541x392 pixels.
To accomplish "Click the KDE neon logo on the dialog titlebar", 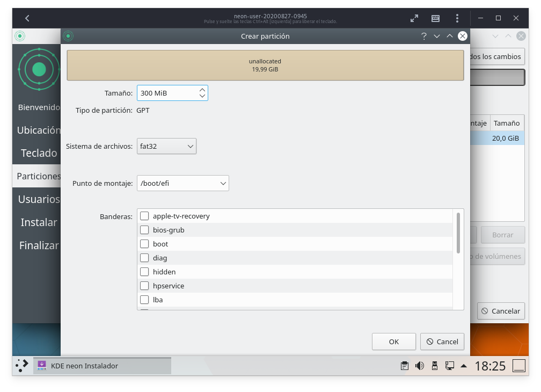I will click(x=68, y=36).
